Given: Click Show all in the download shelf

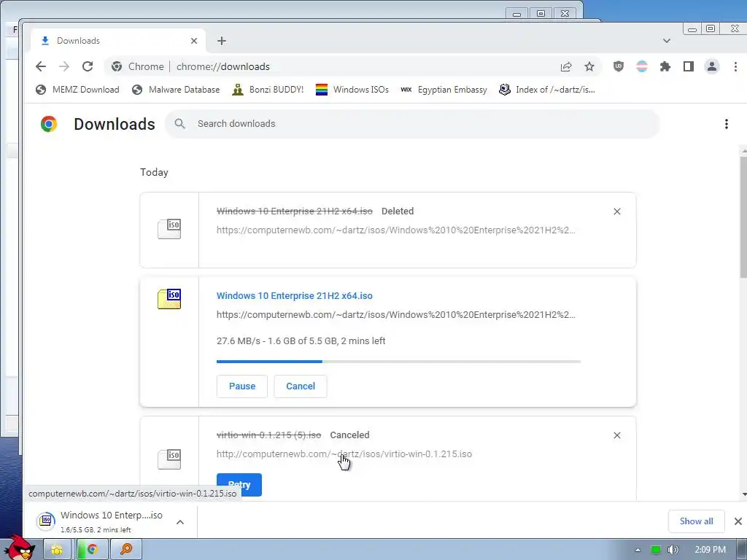Looking at the screenshot, I should [x=696, y=521].
